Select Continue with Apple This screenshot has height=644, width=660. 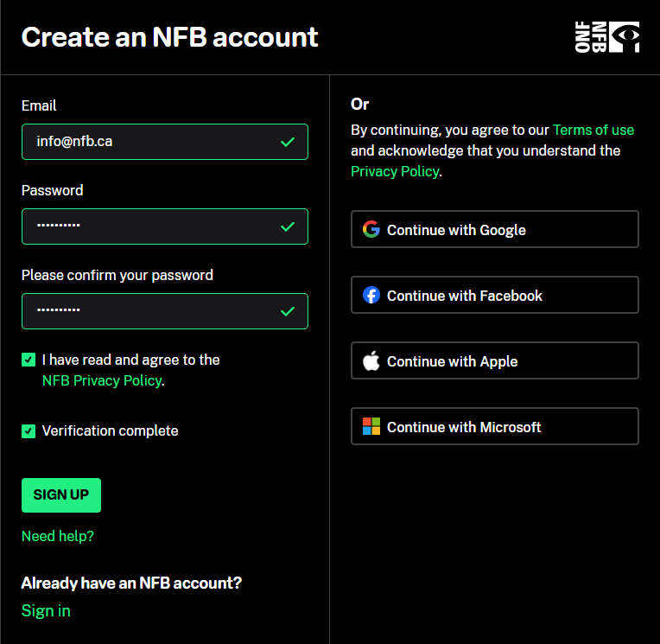click(x=494, y=361)
